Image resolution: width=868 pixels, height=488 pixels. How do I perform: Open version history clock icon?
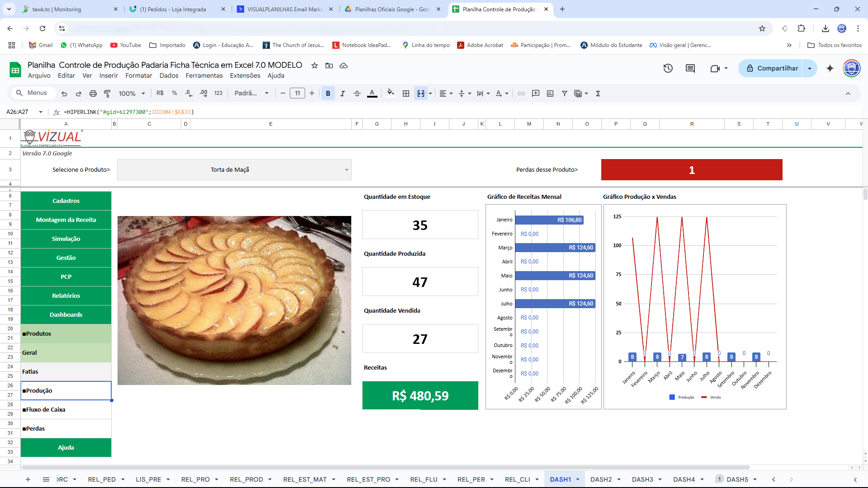click(668, 68)
